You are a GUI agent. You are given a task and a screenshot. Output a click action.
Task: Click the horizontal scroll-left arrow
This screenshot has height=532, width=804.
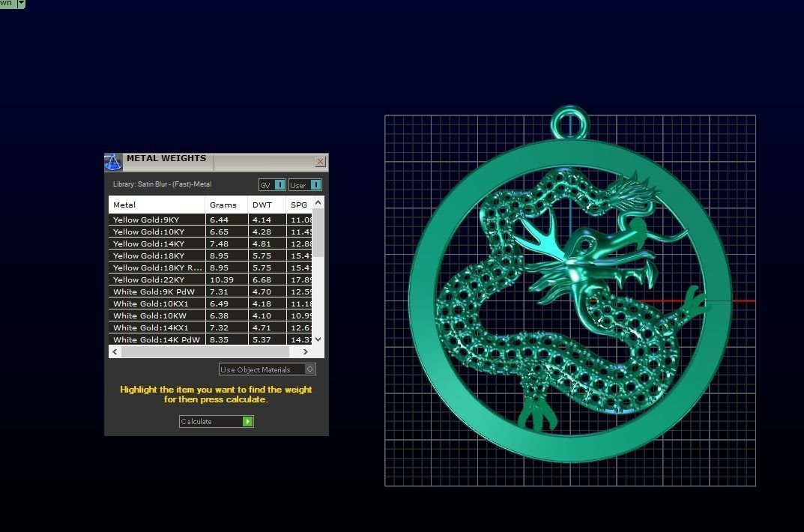click(x=115, y=351)
